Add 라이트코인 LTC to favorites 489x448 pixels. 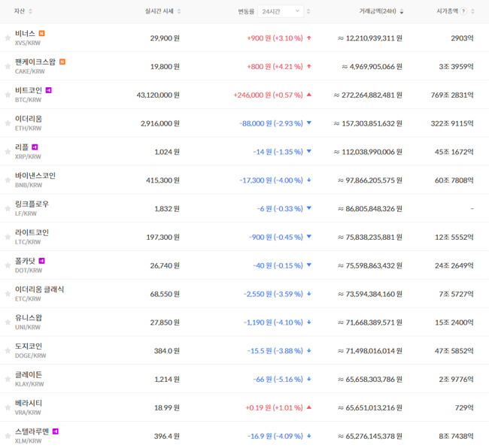pyautogui.click(x=8, y=237)
